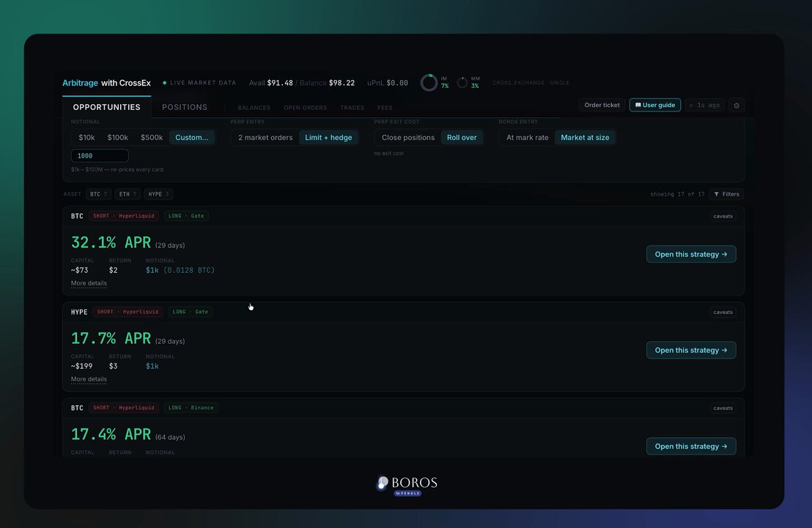
Task: Select the $500k notional option
Action: pyautogui.click(x=152, y=137)
